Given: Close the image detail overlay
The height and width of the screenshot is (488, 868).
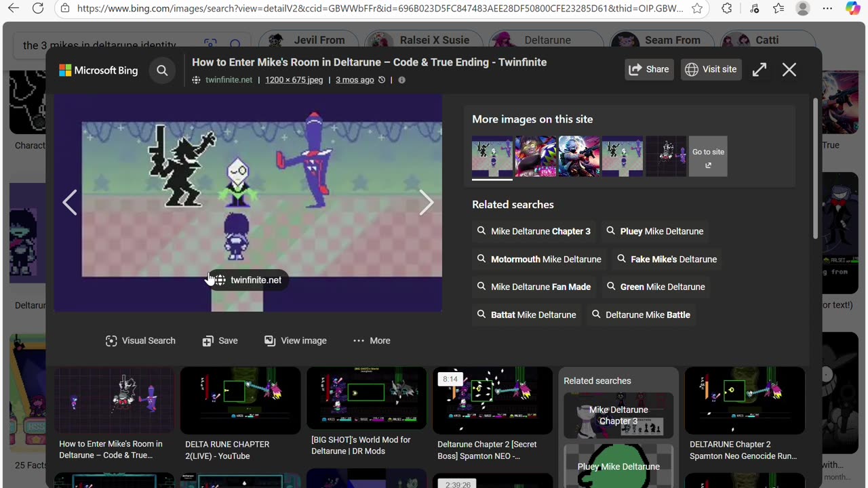Looking at the screenshot, I should coord(789,69).
